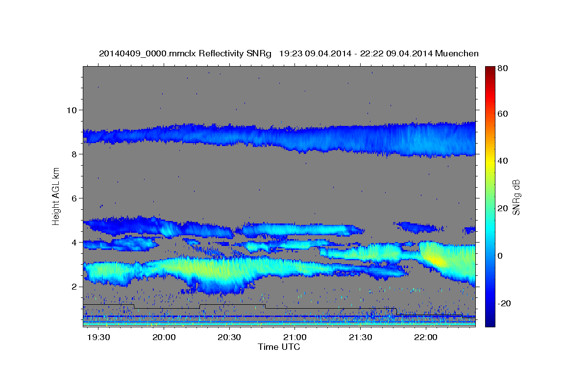Click the height tick label '2'
The image size is (588, 392).
74,286
